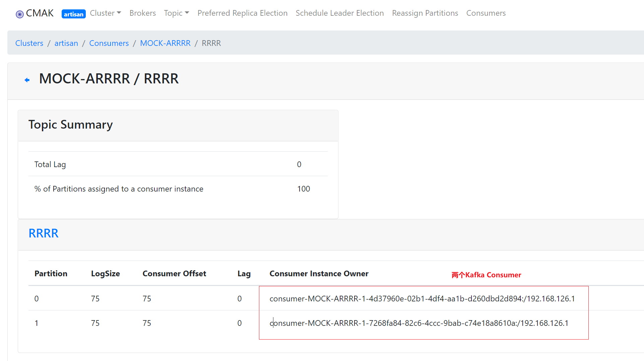Click the Partition column header
This screenshot has width=644, height=361.
tap(51, 274)
